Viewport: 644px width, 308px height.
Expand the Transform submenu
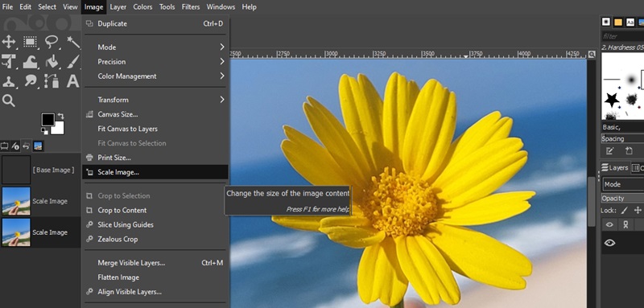(155, 100)
